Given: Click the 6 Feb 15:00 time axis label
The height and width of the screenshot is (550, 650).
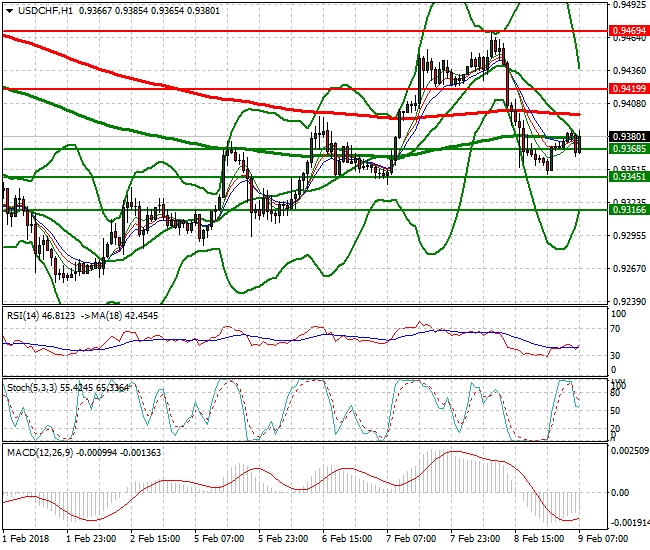Looking at the screenshot, I should coord(347,539).
